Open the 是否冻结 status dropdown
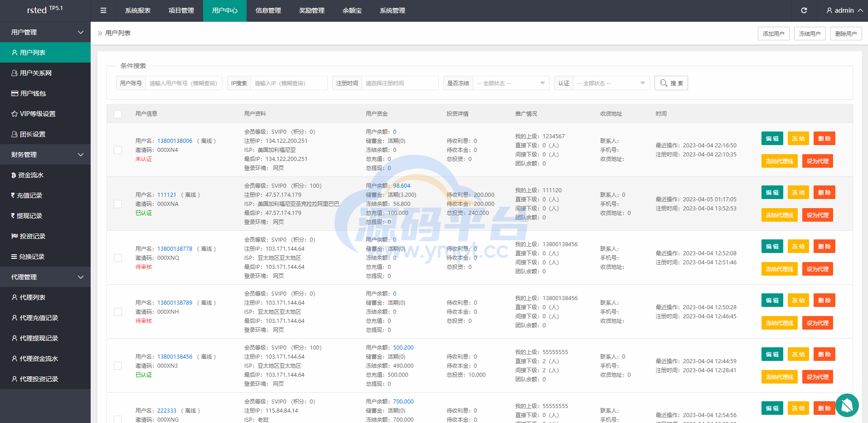 511,83
